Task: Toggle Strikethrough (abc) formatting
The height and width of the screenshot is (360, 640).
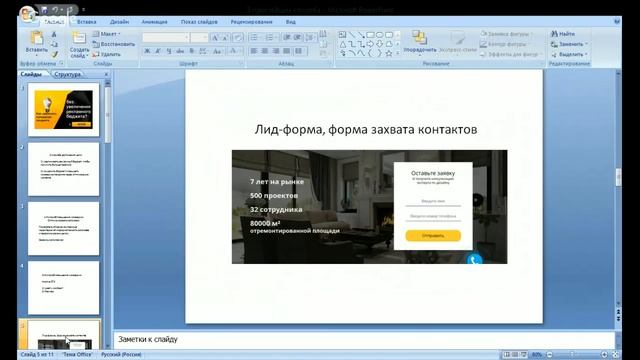Action: click(180, 51)
